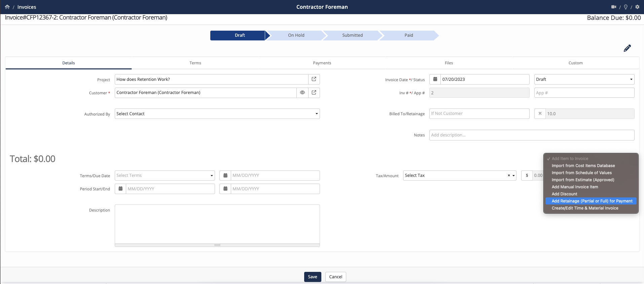Click the Cancel button

click(336, 277)
